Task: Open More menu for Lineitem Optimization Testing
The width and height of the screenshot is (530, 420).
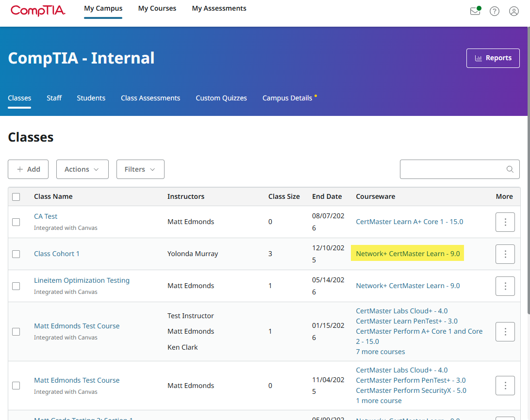Action: pos(505,286)
